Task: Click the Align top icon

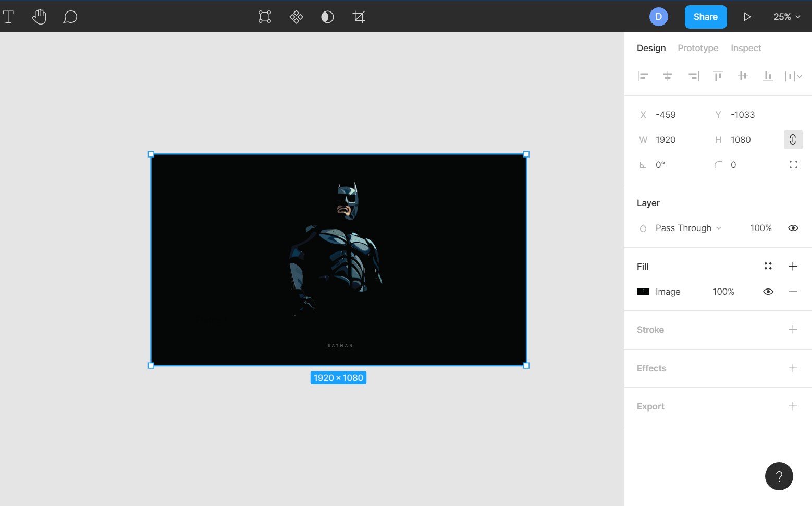Action: tap(718, 76)
